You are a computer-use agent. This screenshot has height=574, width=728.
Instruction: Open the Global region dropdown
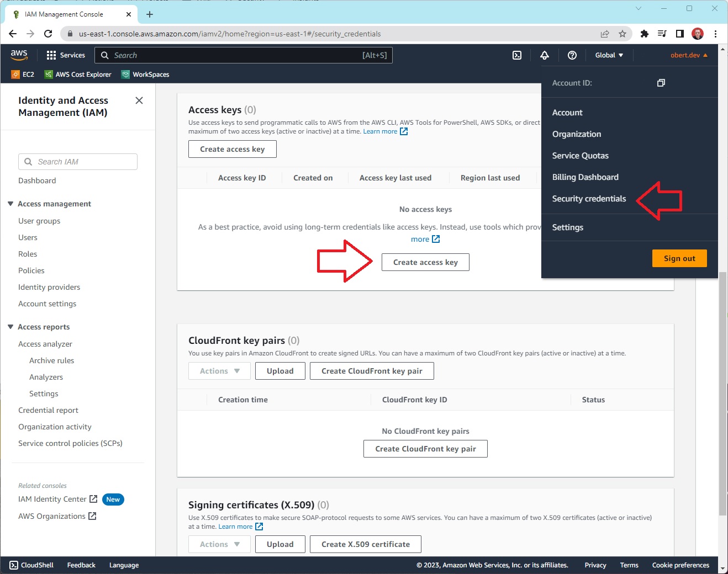(609, 55)
